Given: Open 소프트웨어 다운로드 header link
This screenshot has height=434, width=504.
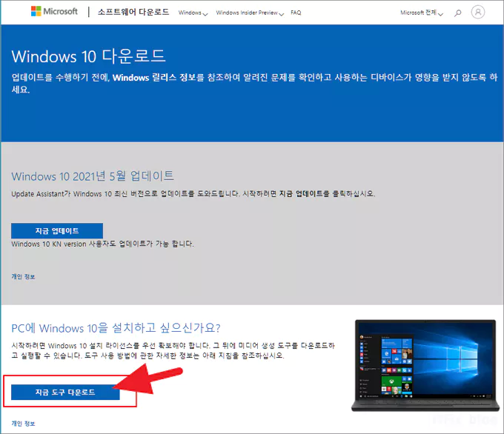Looking at the screenshot, I should pyautogui.click(x=133, y=12).
